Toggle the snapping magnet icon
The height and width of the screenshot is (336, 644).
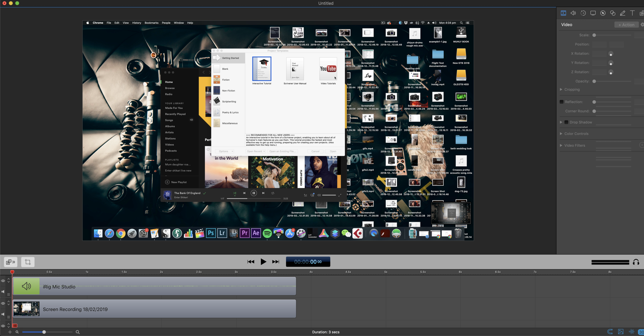tap(610, 332)
